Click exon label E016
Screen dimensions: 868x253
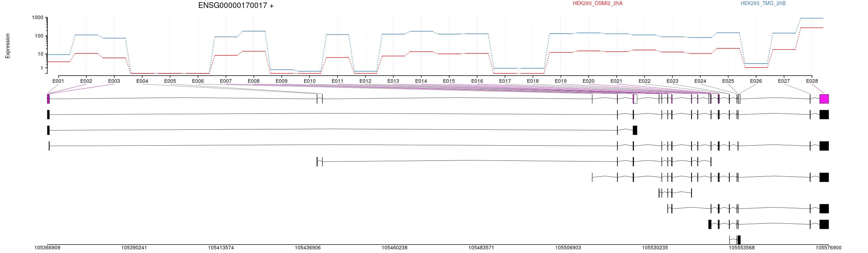tap(477, 81)
